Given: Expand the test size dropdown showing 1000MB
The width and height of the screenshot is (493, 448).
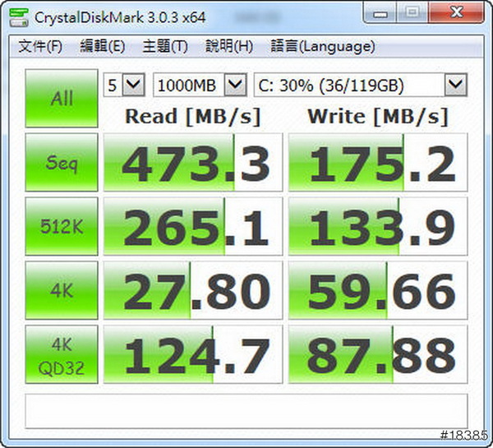Looking at the screenshot, I should click(235, 85).
